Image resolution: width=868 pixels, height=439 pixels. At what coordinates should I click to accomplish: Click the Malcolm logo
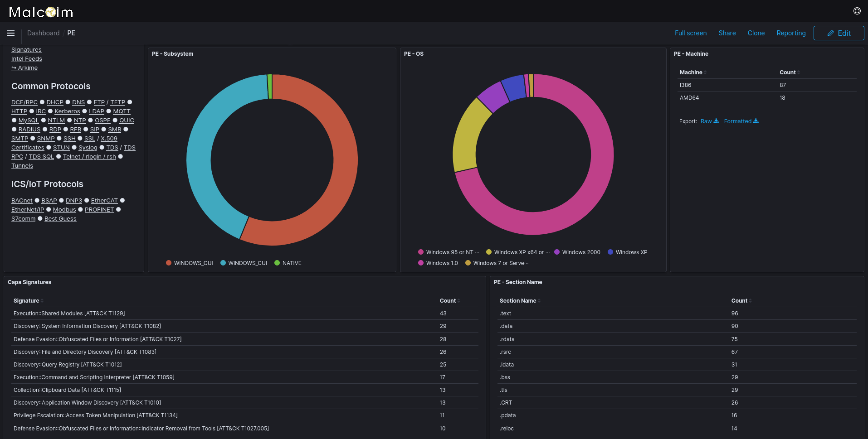(x=41, y=12)
